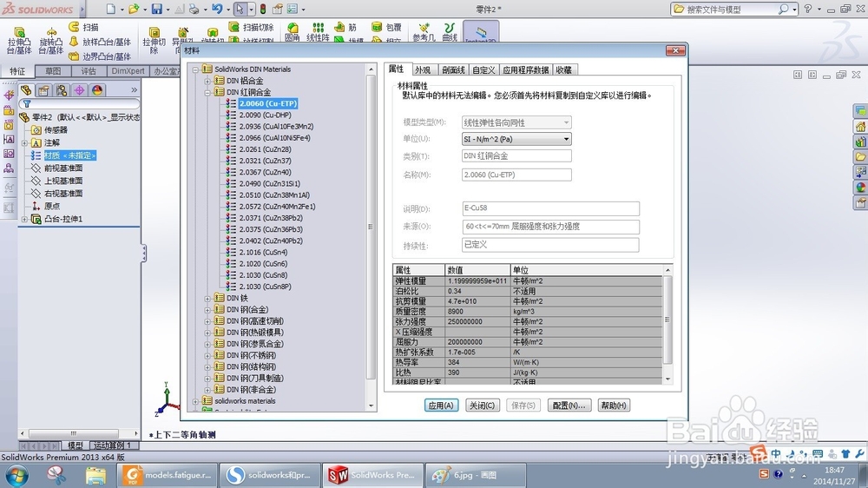Screen dimensions: 868x488
Task: Click the Extruded Cut tool (拉伸切除)
Action: pos(154,40)
